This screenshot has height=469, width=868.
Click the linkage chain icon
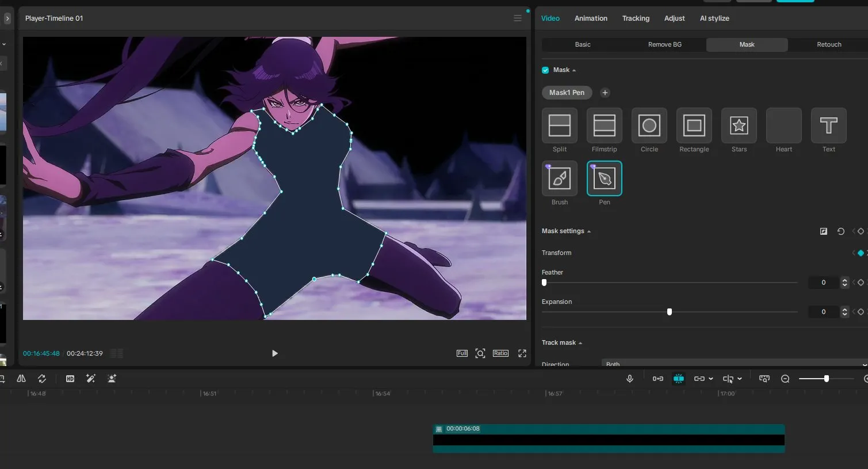(699, 379)
